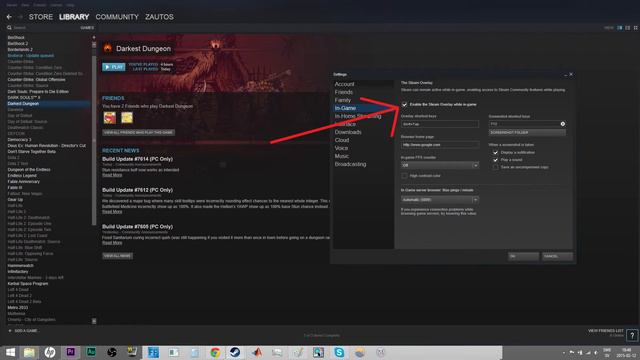Toggle Display a notification checkbox
Image resolution: width=640 pixels, height=360 pixels.
(x=496, y=153)
